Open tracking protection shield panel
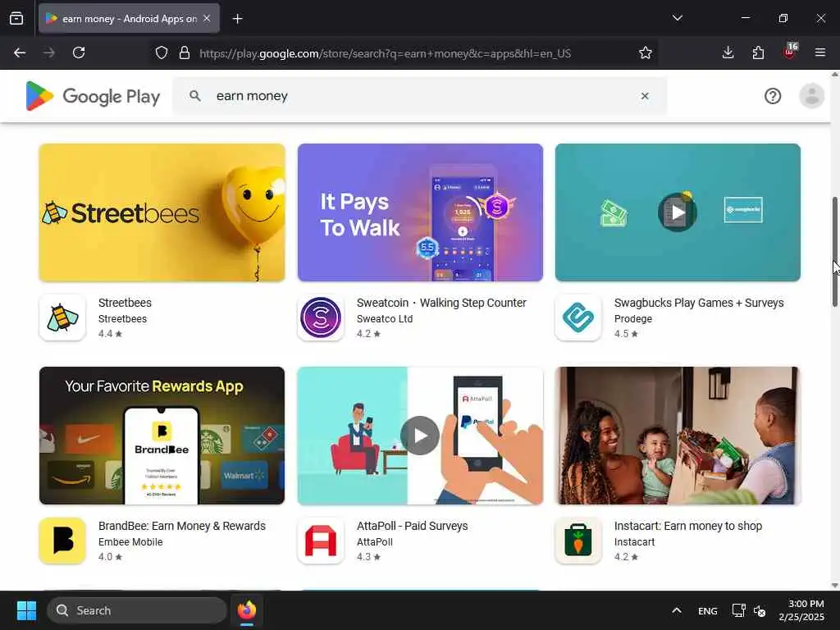The height and width of the screenshot is (630, 840). [162, 52]
